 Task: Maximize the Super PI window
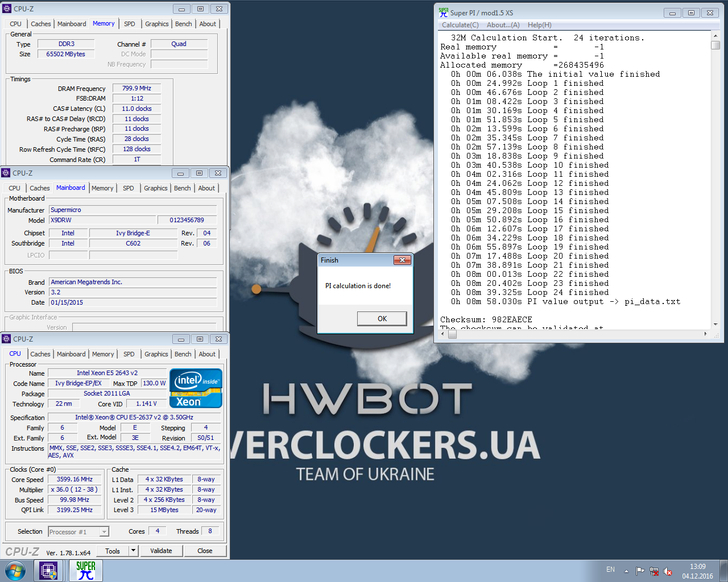coord(691,13)
